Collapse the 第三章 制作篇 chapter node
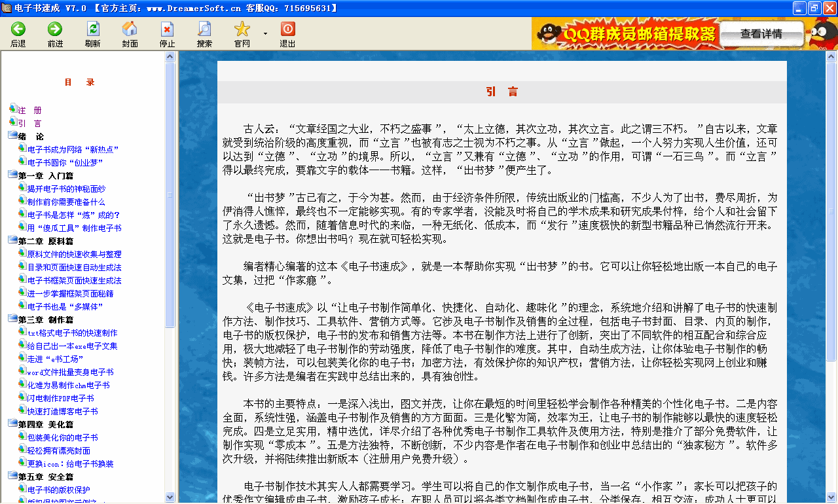The image size is (838, 504). click(13, 319)
